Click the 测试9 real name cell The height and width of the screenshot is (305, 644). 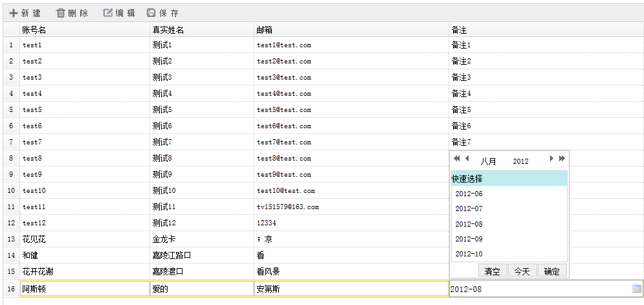(202, 175)
